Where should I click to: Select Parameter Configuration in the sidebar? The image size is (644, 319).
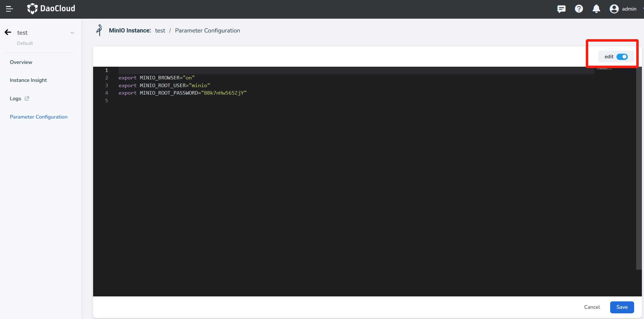[38, 117]
